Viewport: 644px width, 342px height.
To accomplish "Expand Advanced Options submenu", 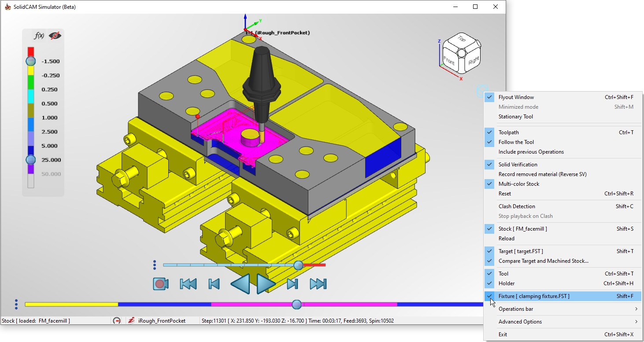I will pyautogui.click(x=563, y=322).
